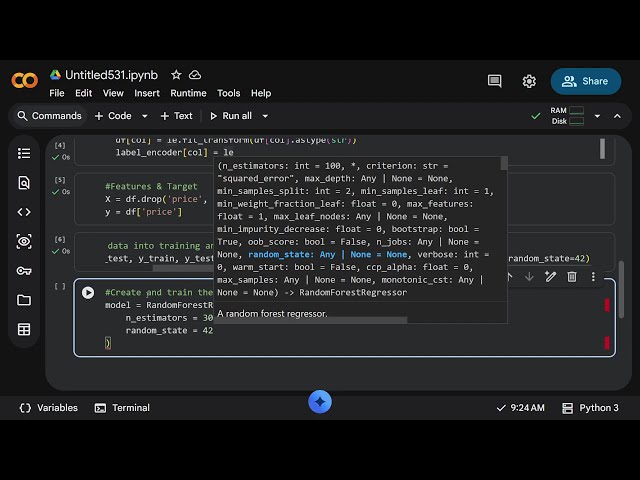Click the random_state = 42 code line
The image size is (640, 480).
click(x=169, y=330)
